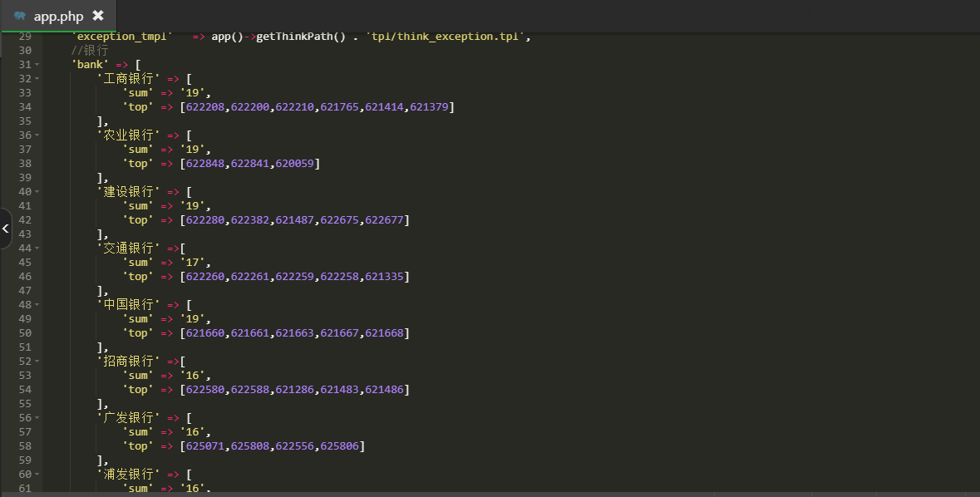The height and width of the screenshot is (497, 980).
Task: Click line number 50 in the gutter
Action: [x=25, y=332]
